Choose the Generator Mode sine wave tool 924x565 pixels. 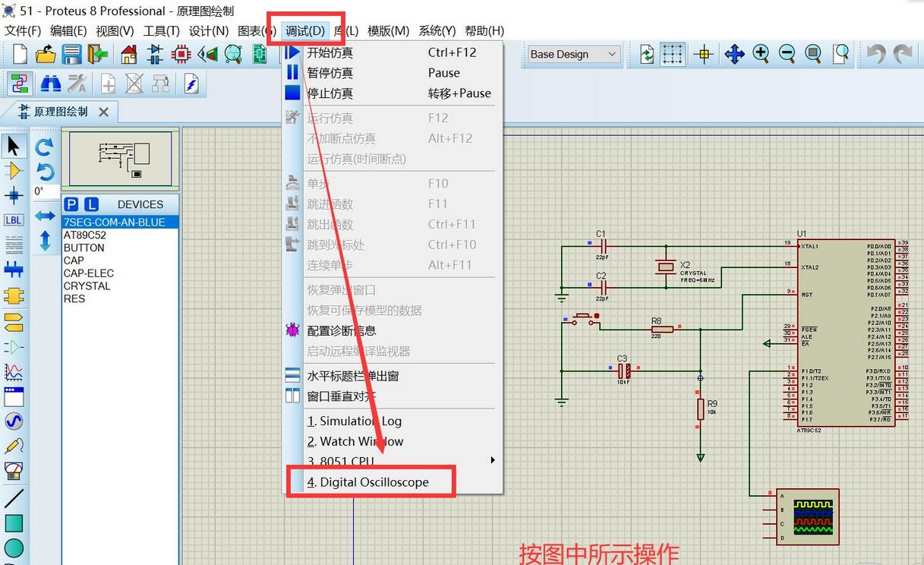click(14, 421)
